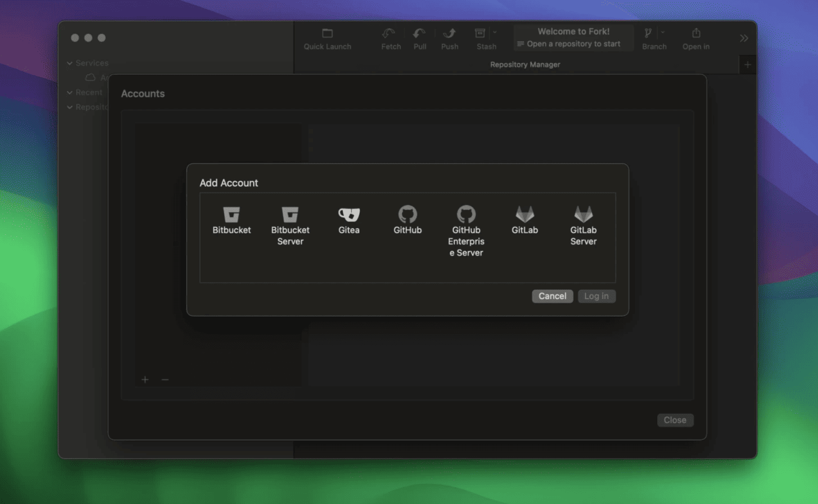Select the Repository Manager tab
818x504 pixels.
(525, 65)
